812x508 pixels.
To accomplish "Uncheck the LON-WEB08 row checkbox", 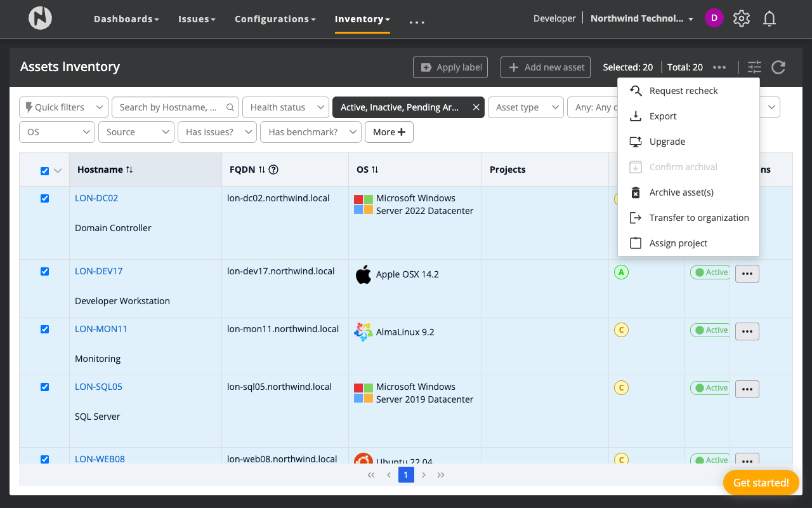I will tap(44, 459).
